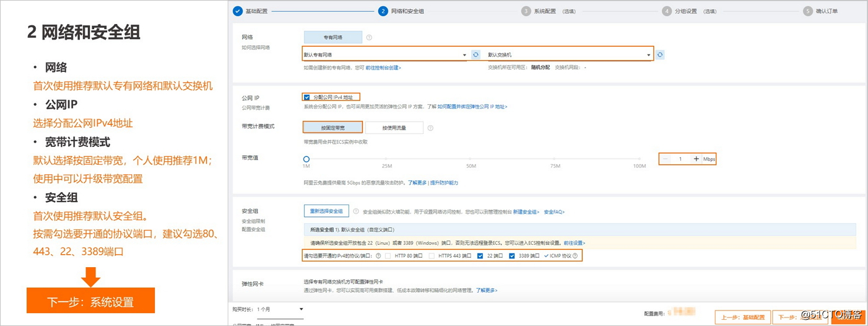Open 了解更多 link under 弹性网卡
Screen dimensions: 868x326
[487, 290]
